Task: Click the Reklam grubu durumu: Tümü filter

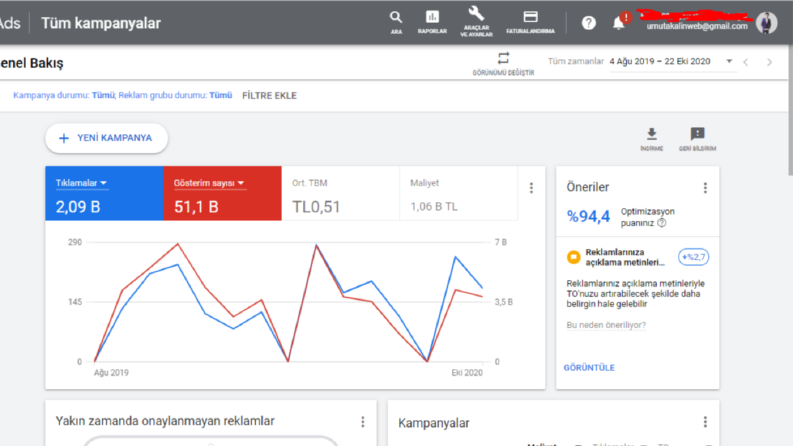Action: point(175,95)
